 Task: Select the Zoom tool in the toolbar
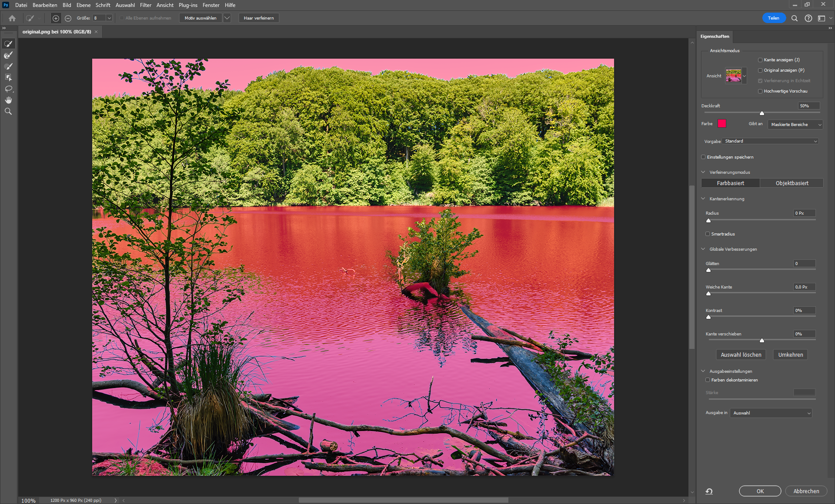click(x=8, y=112)
